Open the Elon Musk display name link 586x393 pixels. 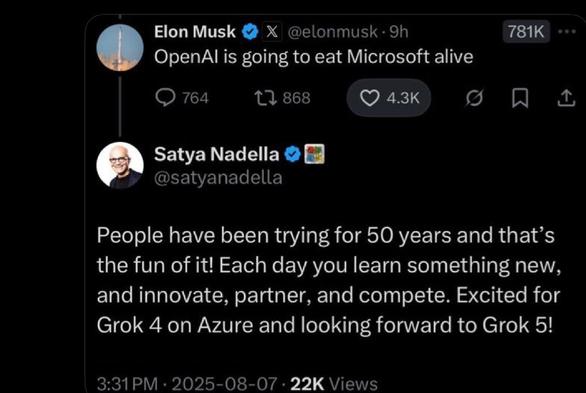click(195, 32)
